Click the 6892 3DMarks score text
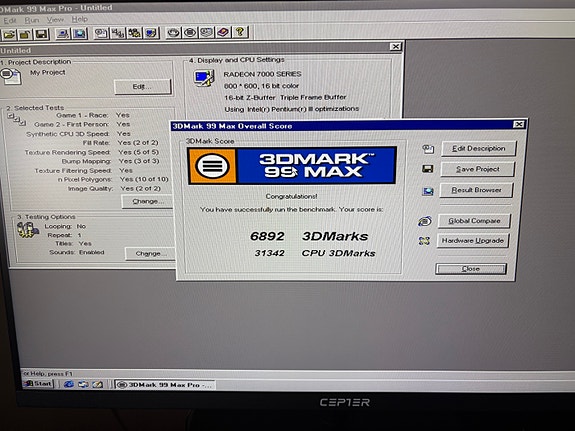Image resolution: width=575 pixels, height=431 pixels. 309,236
